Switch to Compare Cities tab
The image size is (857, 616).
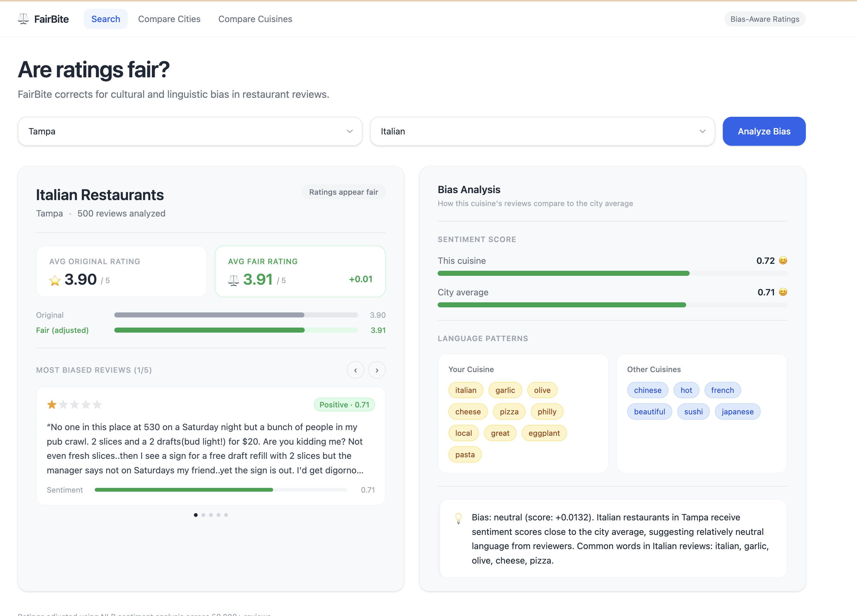click(169, 19)
